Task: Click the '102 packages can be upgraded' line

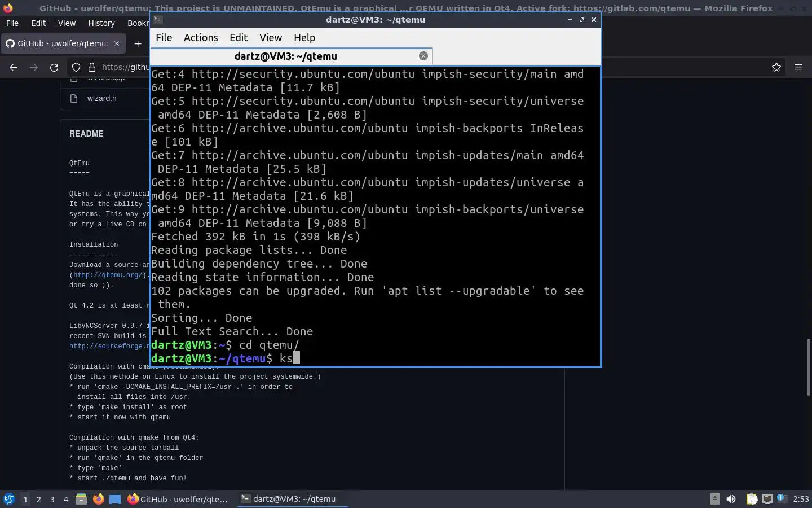Action: (x=368, y=297)
